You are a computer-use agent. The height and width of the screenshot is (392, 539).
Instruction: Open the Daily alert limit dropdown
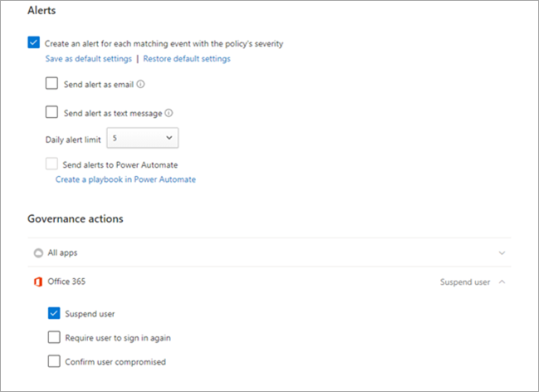click(x=143, y=137)
